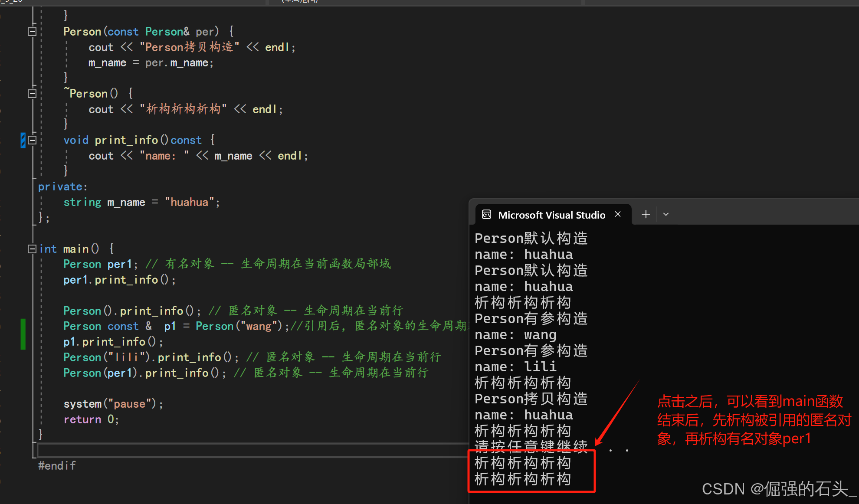Close the Microsoft Visual Studio console tab
The image size is (859, 504).
618,214
